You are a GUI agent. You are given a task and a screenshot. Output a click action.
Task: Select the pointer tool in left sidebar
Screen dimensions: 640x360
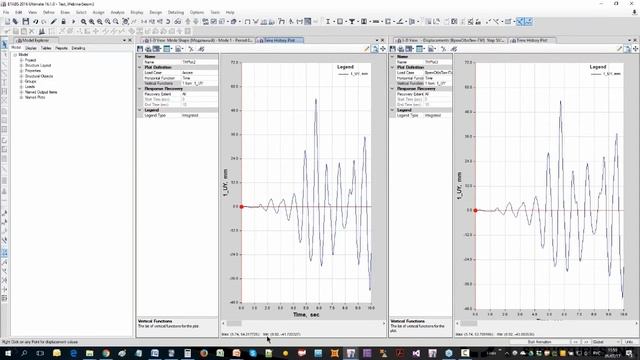4,44
